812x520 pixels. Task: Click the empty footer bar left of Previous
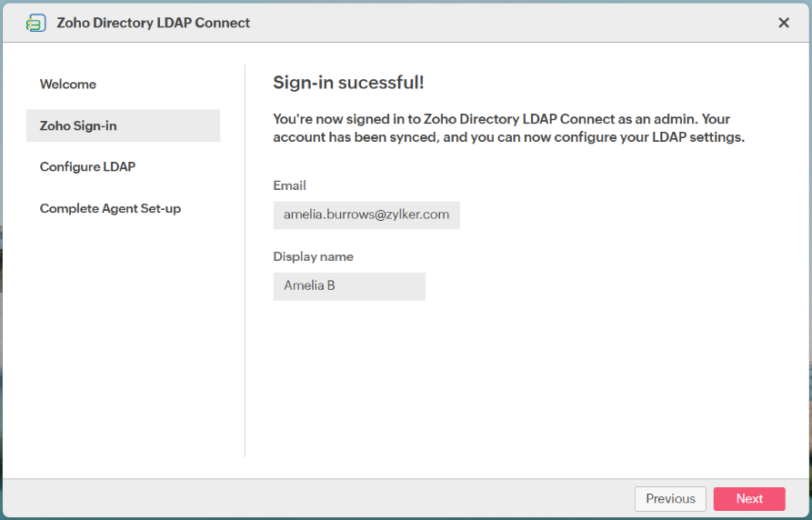point(318,498)
